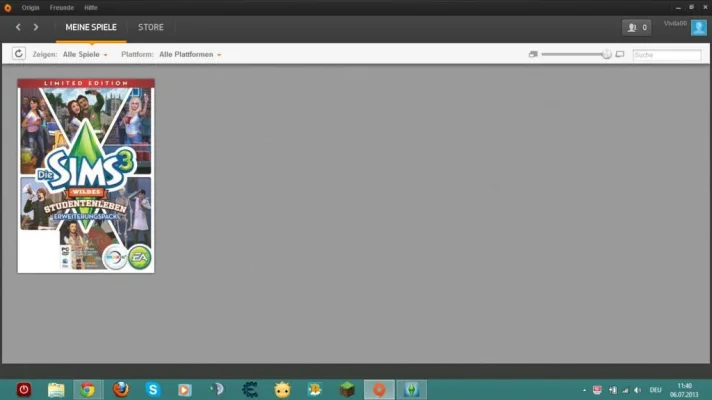Click the small tiles size icon

coord(533,54)
